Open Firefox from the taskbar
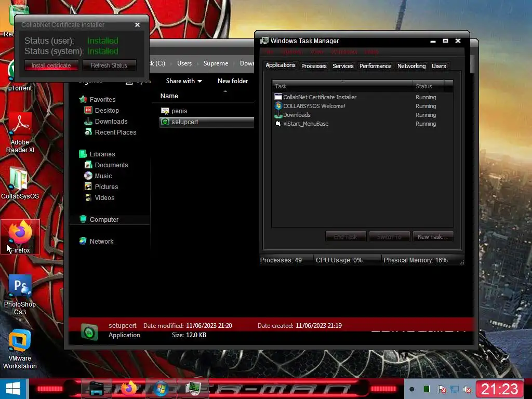Image resolution: width=532 pixels, height=399 pixels. [129, 389]
